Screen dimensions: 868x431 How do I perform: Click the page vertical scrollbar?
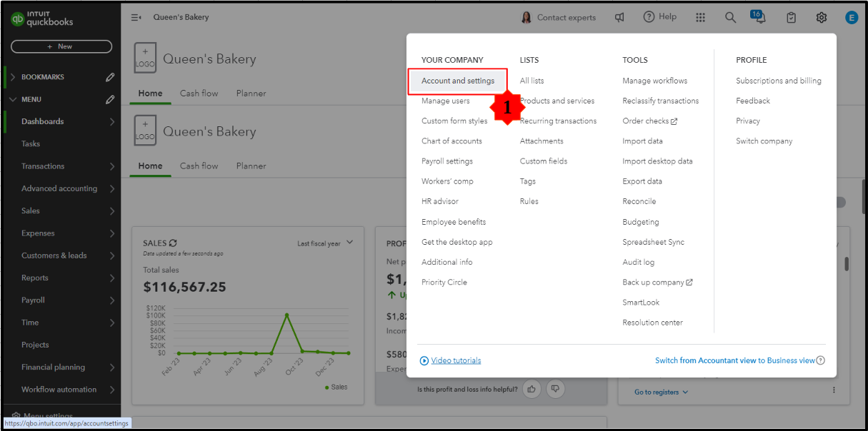[x=847, y=264]
